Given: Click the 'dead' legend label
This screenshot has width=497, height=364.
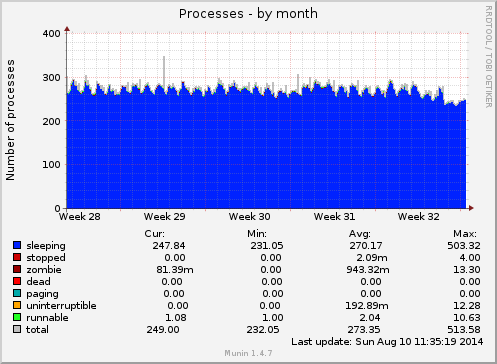Looking at the screenshot, I should 39,282.
